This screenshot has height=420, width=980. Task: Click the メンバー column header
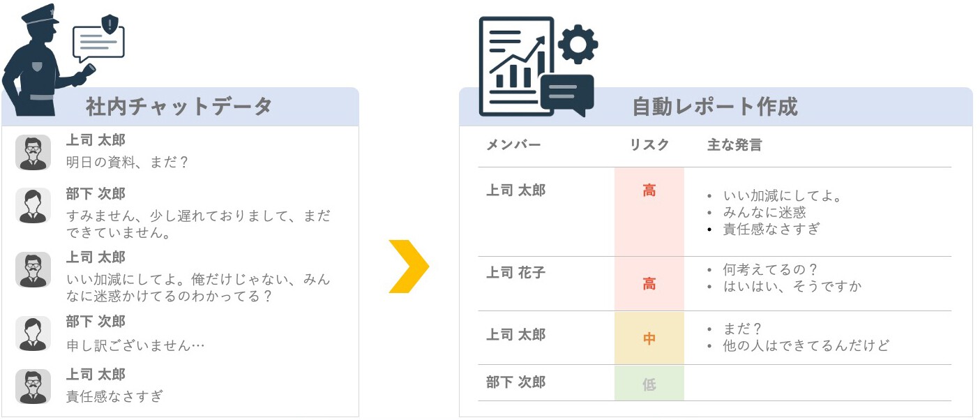[x=513, y=145]
